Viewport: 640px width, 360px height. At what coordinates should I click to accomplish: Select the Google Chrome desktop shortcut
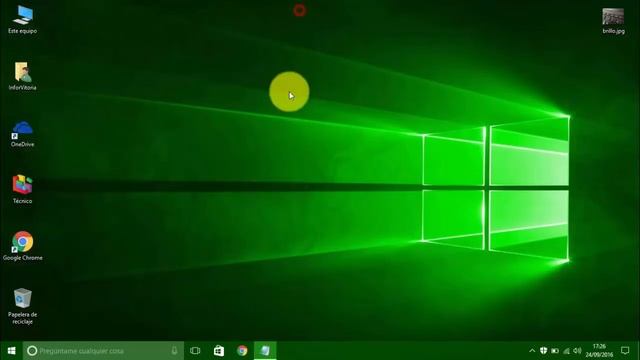click(x=22, y=246)
